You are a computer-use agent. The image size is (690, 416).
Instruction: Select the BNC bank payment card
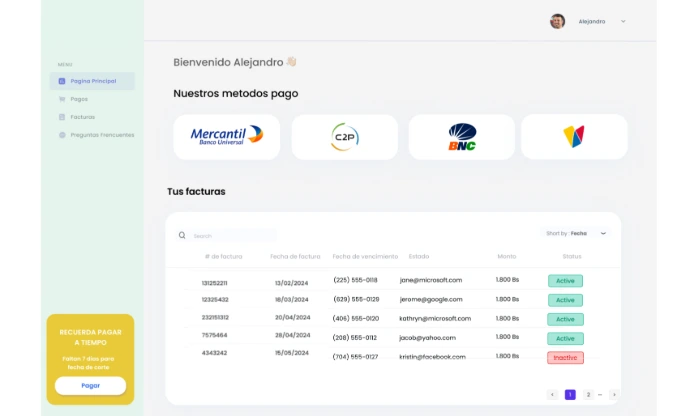point(462,137)
